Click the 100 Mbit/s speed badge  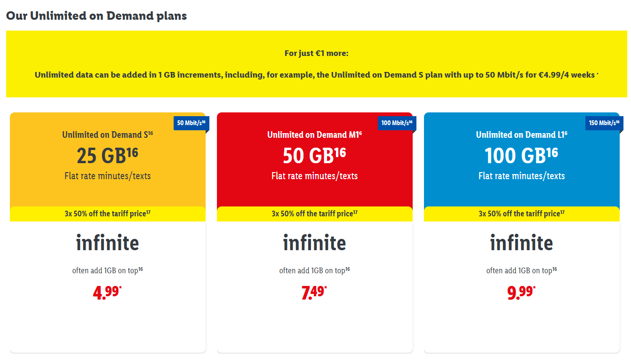(x=397, y=123)
